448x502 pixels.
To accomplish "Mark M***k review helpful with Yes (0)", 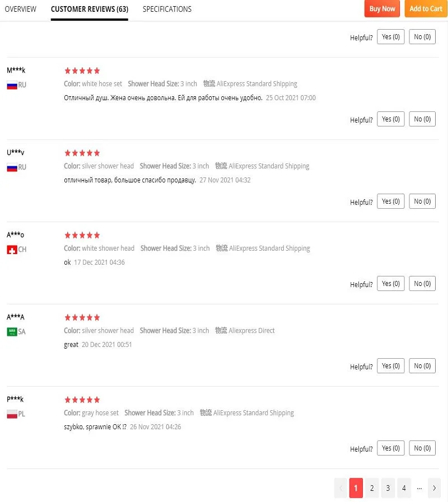I will tap(390, 119).
